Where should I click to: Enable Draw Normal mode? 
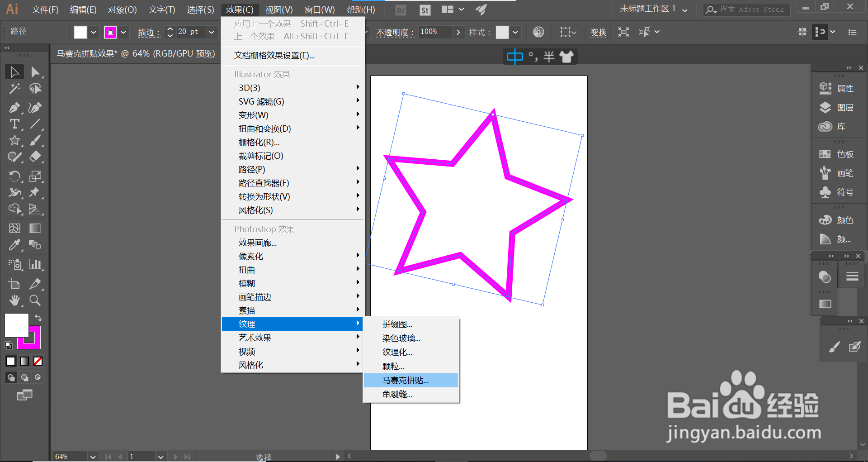coord(11,377)
